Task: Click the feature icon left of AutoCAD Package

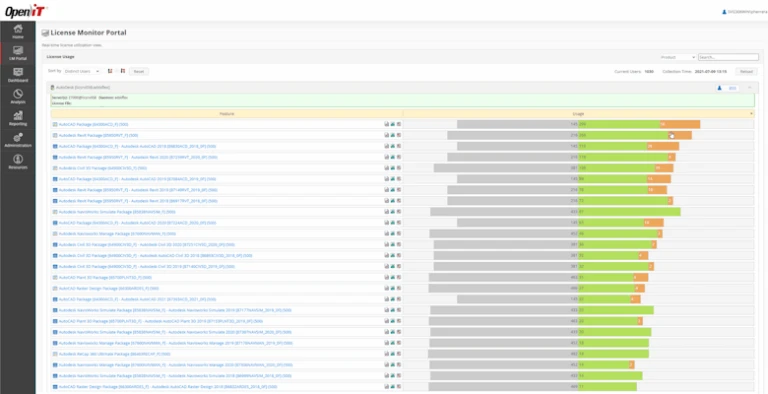Action: [x=55, y=124]
